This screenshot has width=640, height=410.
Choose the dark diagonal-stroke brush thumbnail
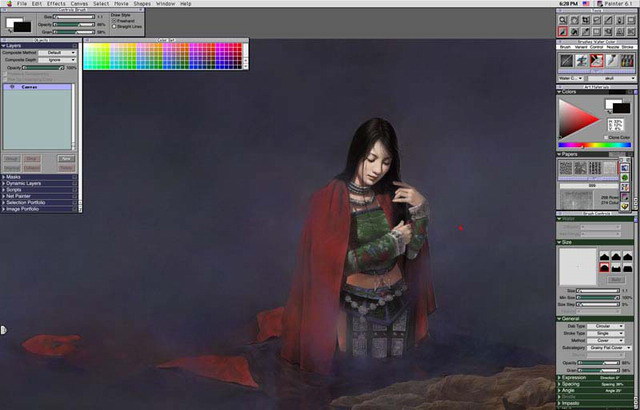click(x=566, y=60)
